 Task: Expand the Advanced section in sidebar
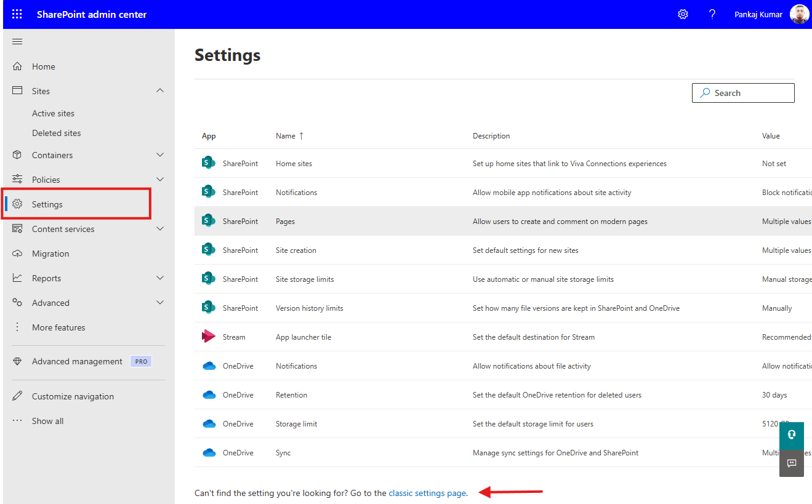click(159, 302)
